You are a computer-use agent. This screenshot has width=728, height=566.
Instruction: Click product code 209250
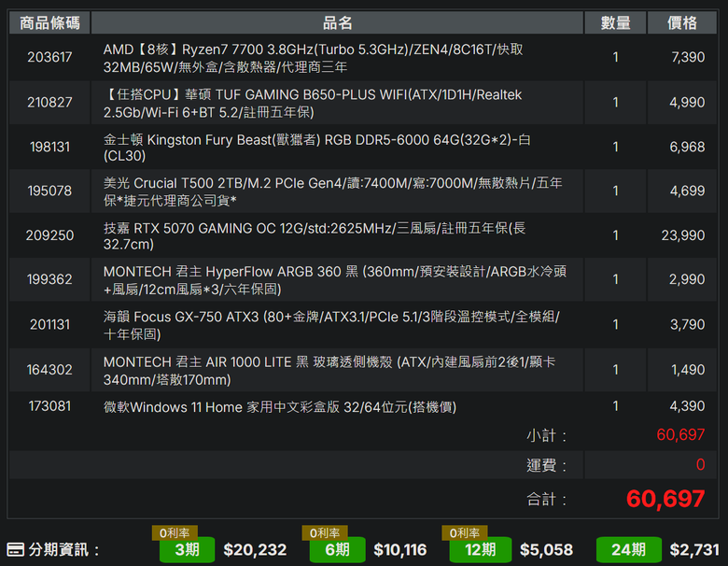pos(49,235)
